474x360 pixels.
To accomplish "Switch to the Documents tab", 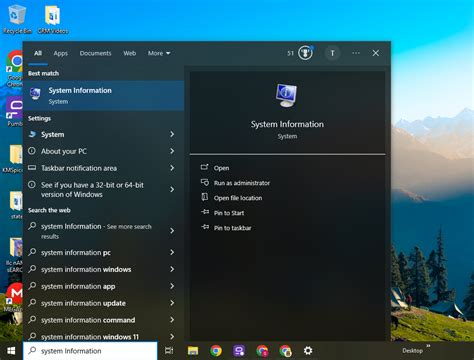I will tap(95, 53).
